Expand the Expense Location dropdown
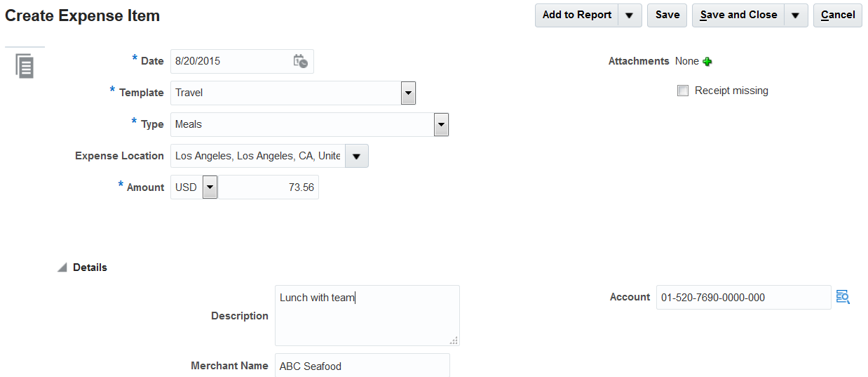Image resolution: width=868 pixels, height=377 pixels. tap(357, 156)
